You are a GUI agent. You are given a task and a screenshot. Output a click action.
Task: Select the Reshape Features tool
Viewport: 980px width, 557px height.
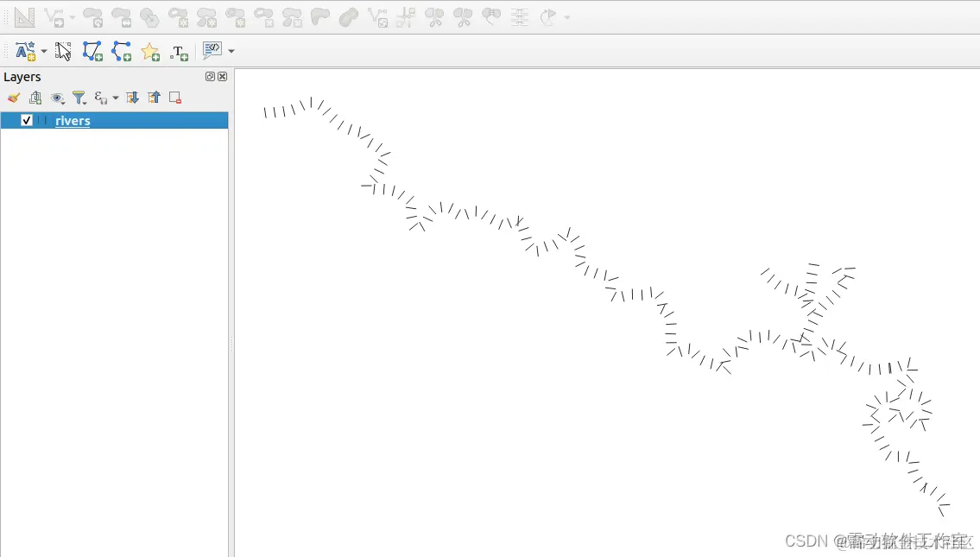[320, 17]
